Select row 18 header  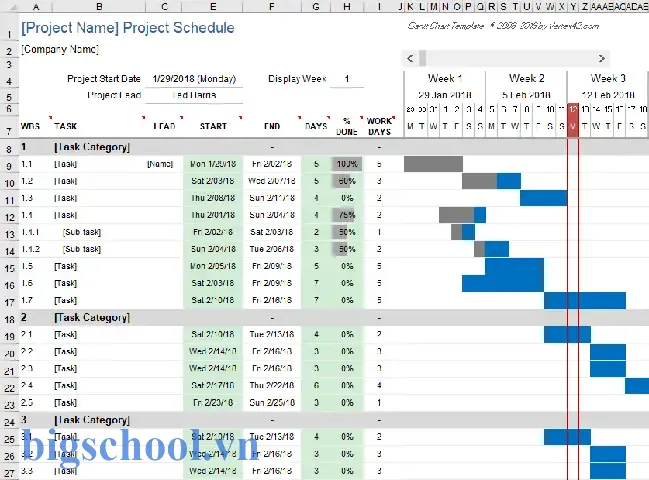click(9, 319)
